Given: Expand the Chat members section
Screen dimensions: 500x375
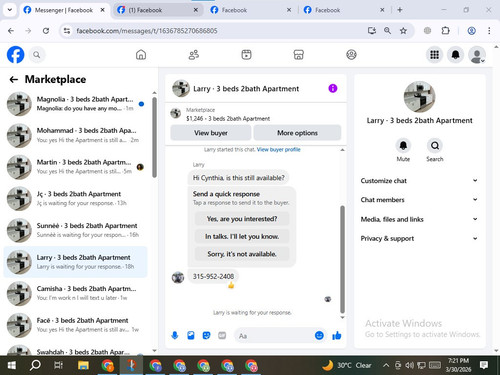Looking at the screenshot, I should tap(419, 200).
